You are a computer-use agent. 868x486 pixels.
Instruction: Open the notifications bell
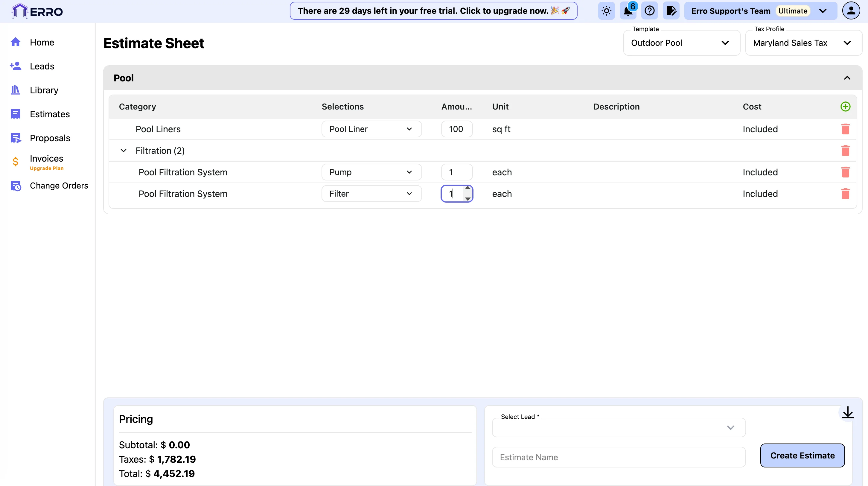[x=628, y=11]
